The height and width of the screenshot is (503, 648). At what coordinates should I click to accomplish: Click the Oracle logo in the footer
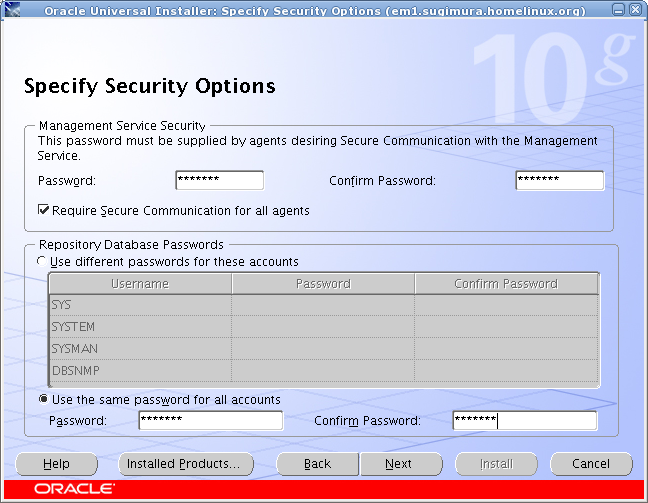[74, 489]
